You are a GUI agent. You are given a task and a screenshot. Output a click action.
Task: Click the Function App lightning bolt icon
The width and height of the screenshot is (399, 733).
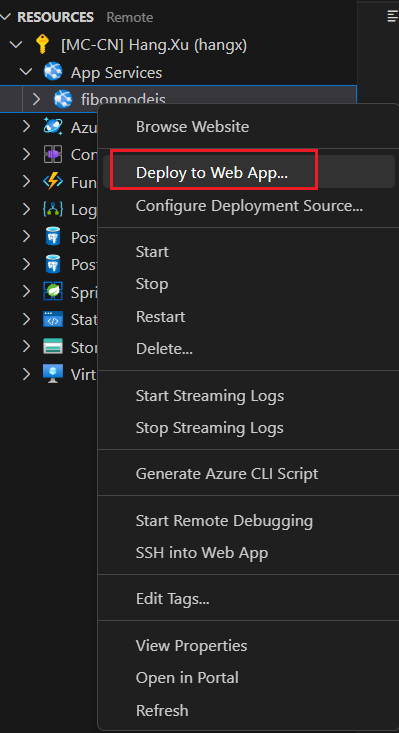tap(53, 181)
